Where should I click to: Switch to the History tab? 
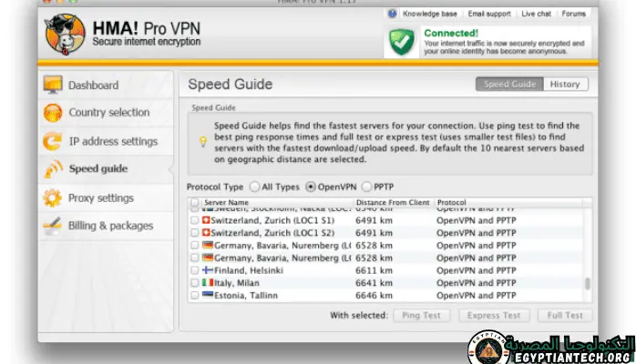point(564,85)
